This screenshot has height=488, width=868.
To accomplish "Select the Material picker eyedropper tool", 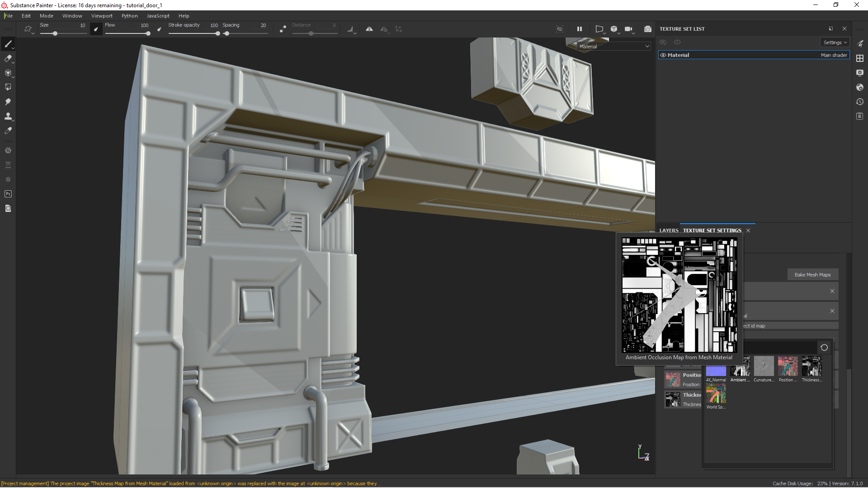I will (8, 131).
